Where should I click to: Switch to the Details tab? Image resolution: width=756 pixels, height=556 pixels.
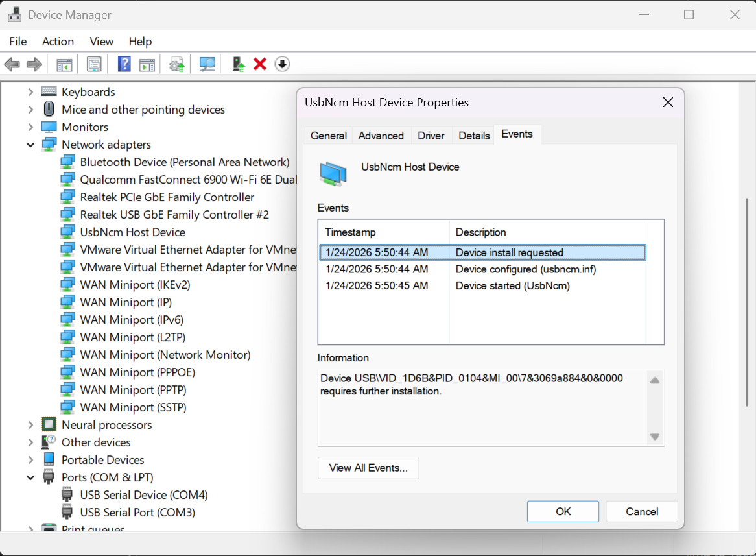pos(474,136)
